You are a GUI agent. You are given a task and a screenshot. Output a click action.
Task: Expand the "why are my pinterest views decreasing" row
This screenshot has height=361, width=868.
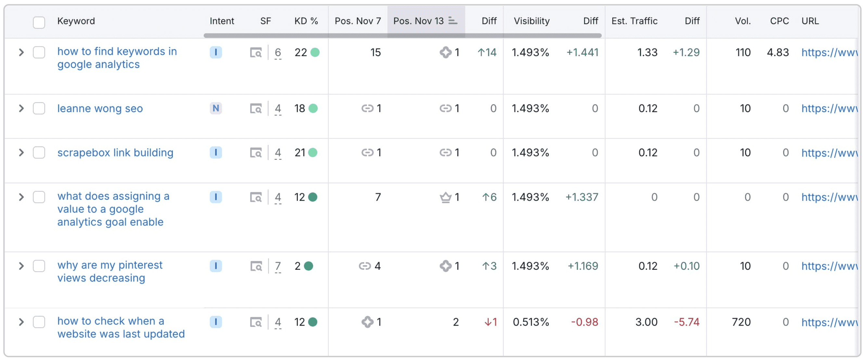tap(21, 266)
